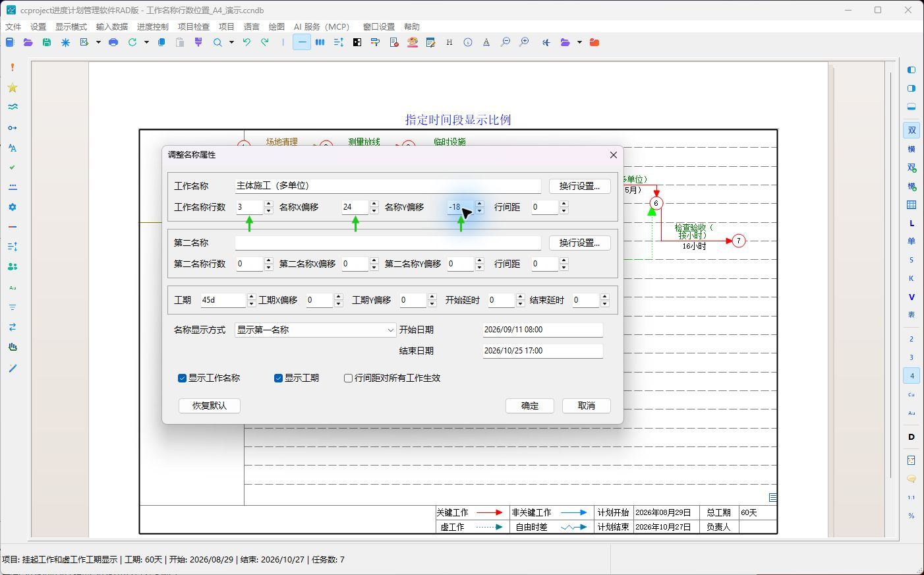Click node 6 circle in the diagram
This screenshot has width=924, height=575.
pyautogui.click(x=656, y=203)
